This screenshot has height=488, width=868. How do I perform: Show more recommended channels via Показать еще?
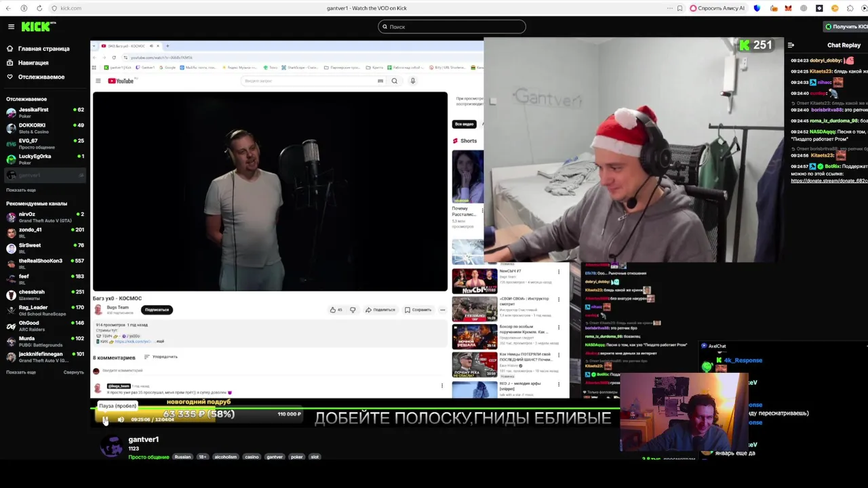(21, 372)
